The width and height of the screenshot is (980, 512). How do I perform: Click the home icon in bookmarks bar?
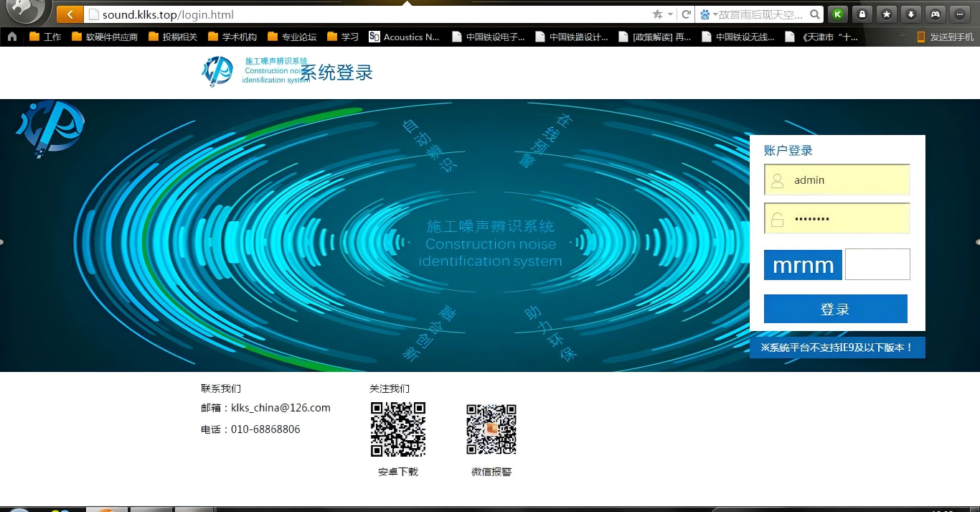coord(12,37)
